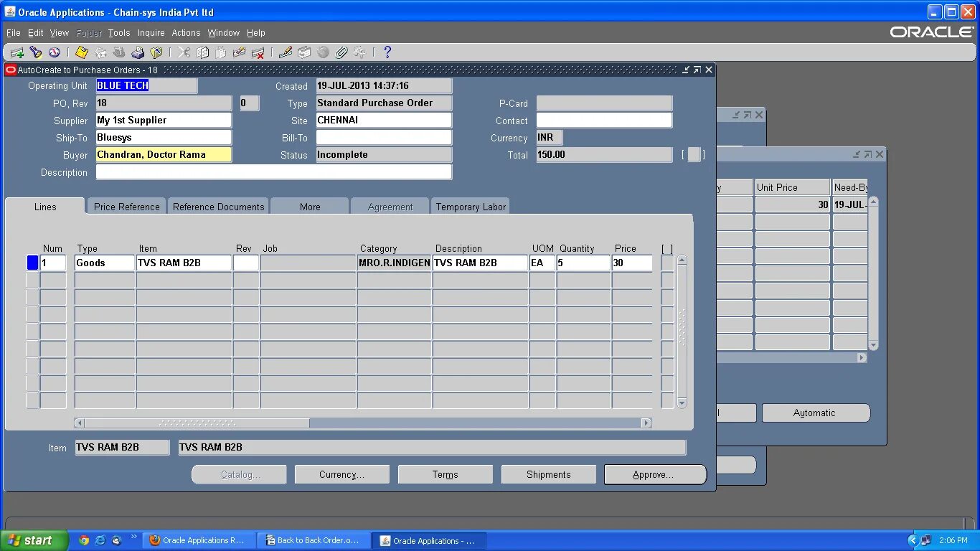Open the View menu
980x551 pixels.
[x=60, y=33]
